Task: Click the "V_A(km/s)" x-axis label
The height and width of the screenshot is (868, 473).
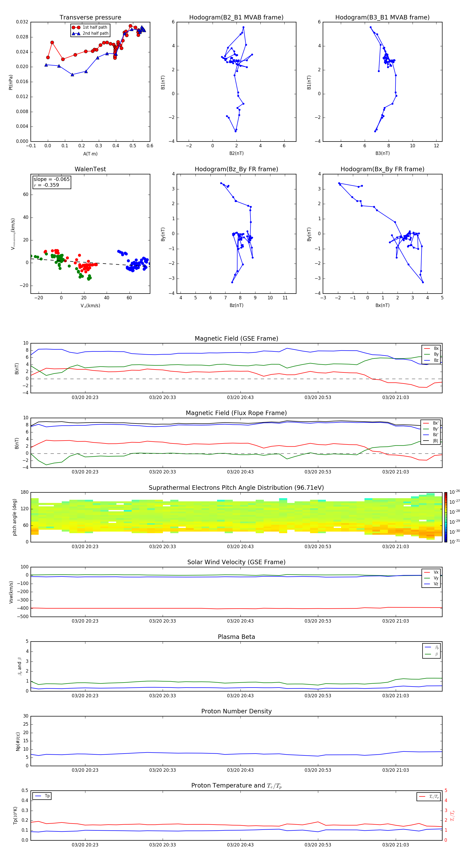Action: click(90, 306)
